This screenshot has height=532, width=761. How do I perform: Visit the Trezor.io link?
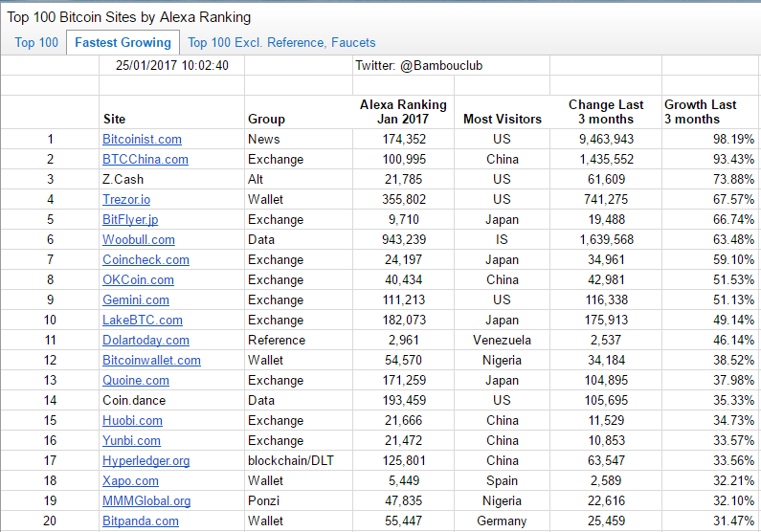point(126,199)
